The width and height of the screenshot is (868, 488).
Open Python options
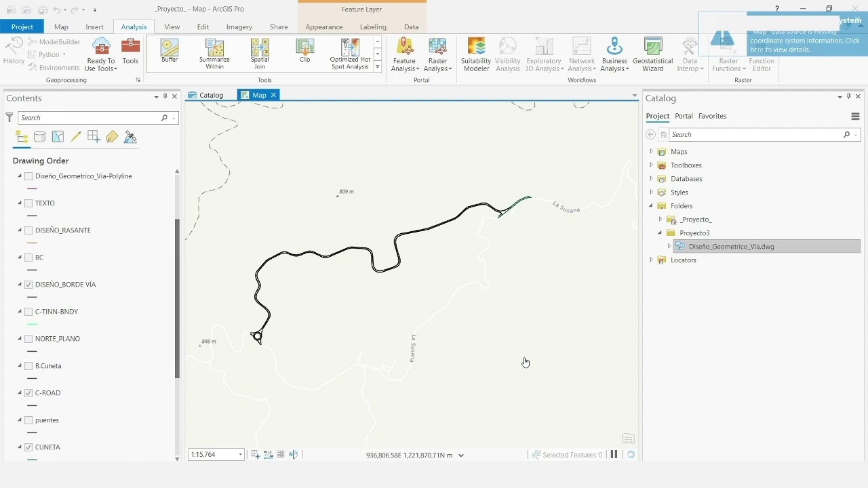click(x=47, y=54)
